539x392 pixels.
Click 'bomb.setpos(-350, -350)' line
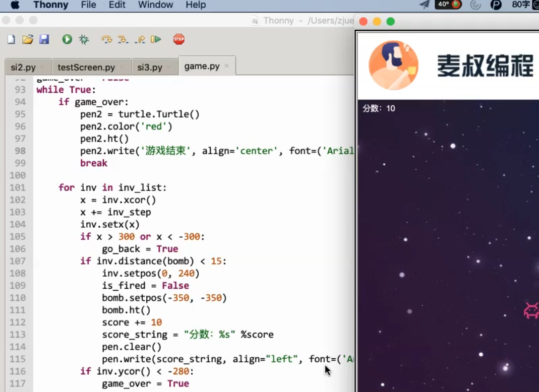[x=164, y=298]
